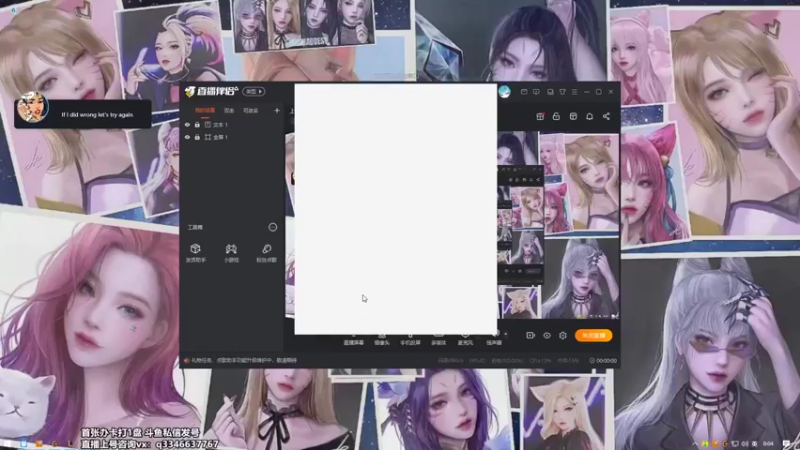Viewport: 800px width, 450px height.
Task: Click the orange live-stream button
Action: 593,335
